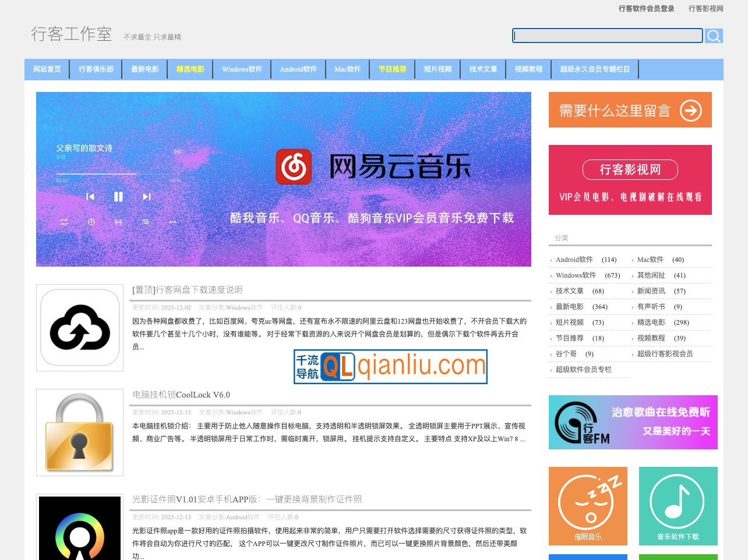Select the 精选电影 navigation item
748x560 pixels.
pyautogui.click(x=190, y=69)
